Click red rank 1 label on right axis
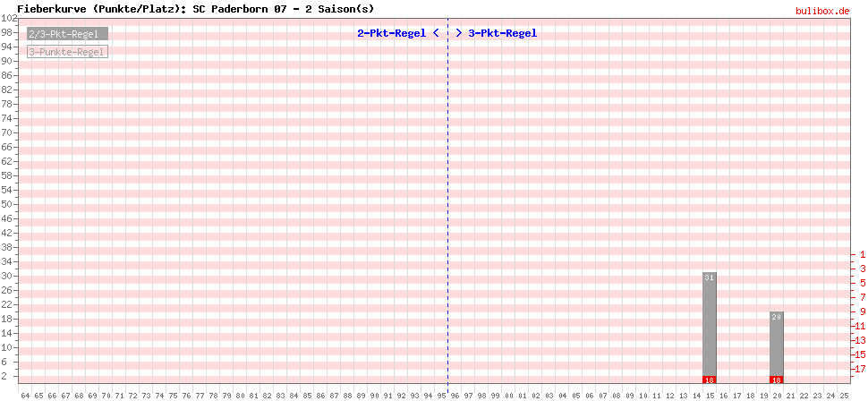This screenshot has width=868, height=401. click(x=861, y=254)
